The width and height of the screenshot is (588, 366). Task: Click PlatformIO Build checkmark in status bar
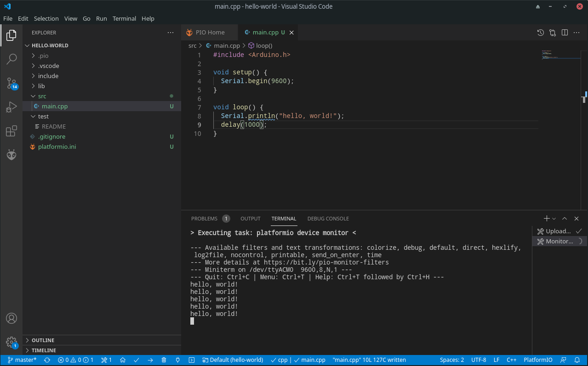pos(137,360)
